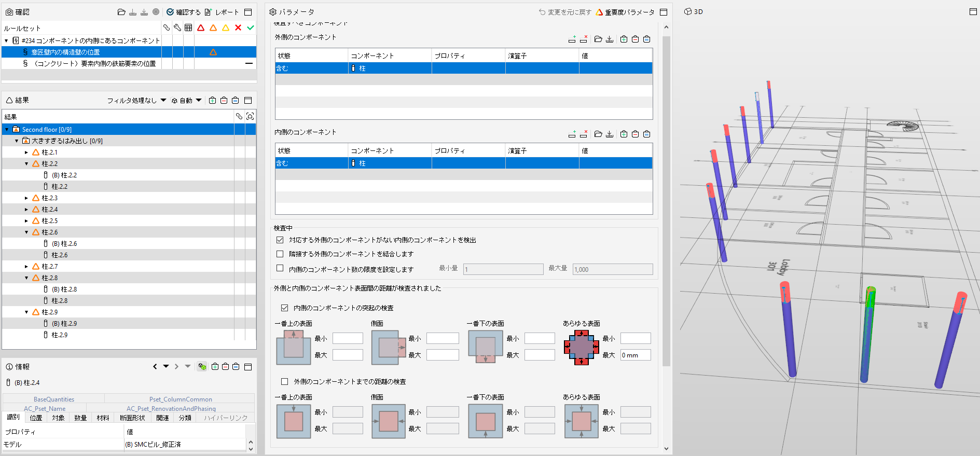Click あらゆる表面 最大 field showing 0 mm
This screenshot has width=980, height=456.
pos(636,355)
